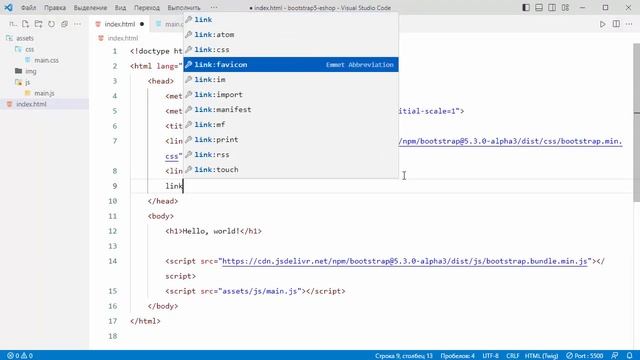Open main.js in the file tree
This screenshot has width=640, height=360.
point(44,93)
